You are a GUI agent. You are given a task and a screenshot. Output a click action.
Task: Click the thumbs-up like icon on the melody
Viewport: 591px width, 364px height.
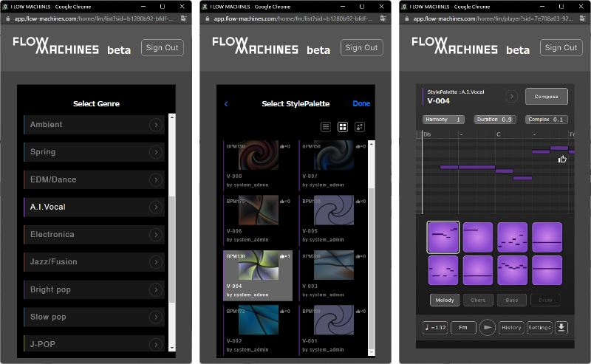(x=562, y=159)
